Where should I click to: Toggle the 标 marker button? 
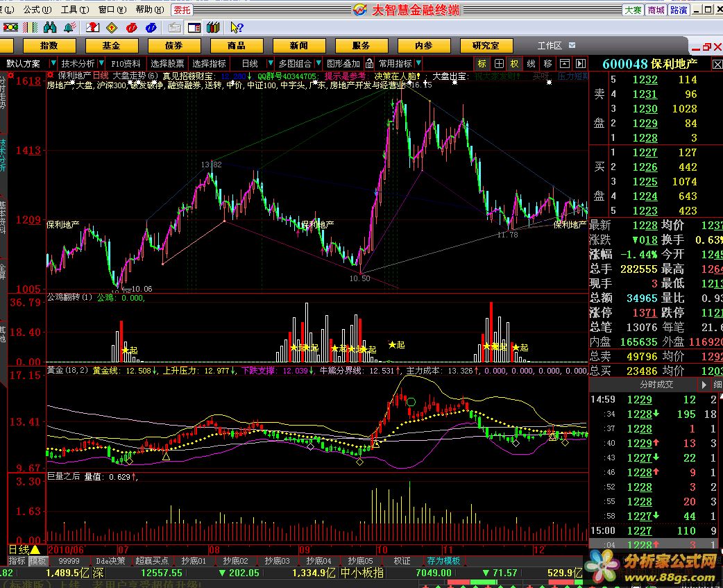(482, 63)
